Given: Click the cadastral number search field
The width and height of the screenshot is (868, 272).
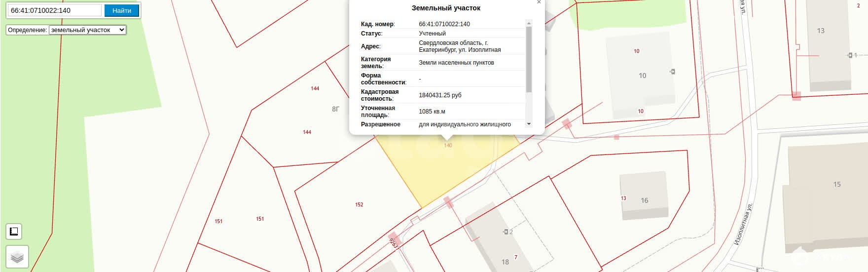Looking at the screenshot, I should [x=55, y=10].
